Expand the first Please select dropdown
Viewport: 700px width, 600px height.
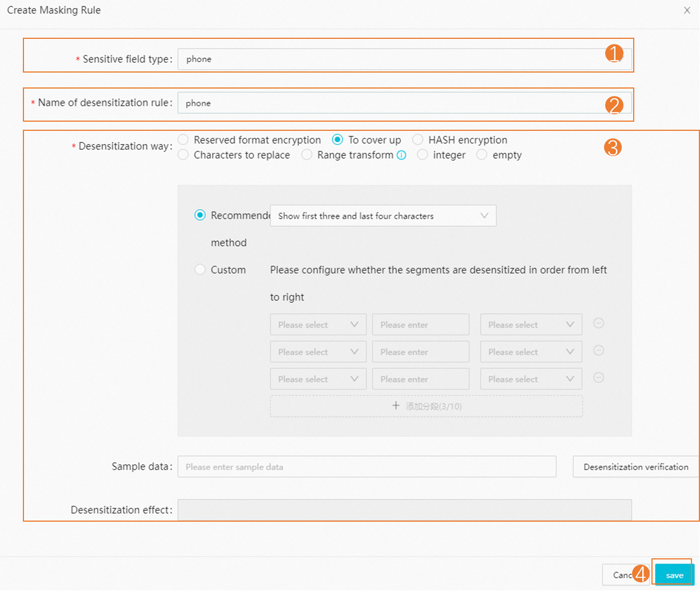pyautogui.click(x=318, y=324)
